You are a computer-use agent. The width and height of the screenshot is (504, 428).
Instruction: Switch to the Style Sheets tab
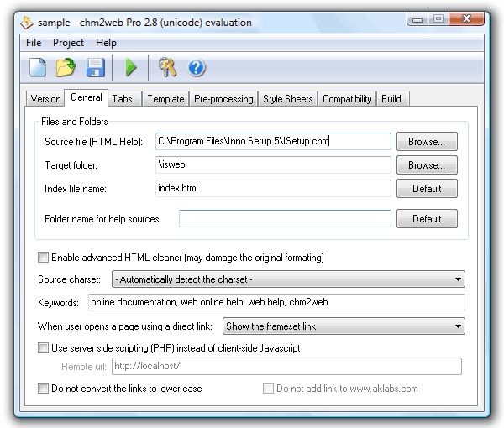point(287,99)
